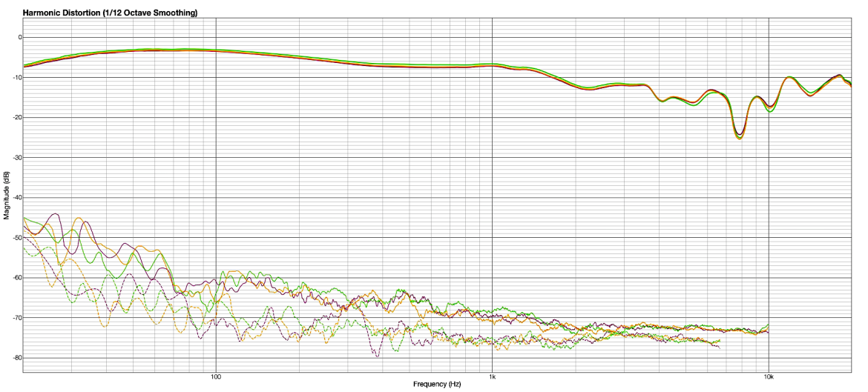Viewport: 868px width, 392px height.
Task: Click the Harmonic Distortion chart title
Action: [110, 12]
